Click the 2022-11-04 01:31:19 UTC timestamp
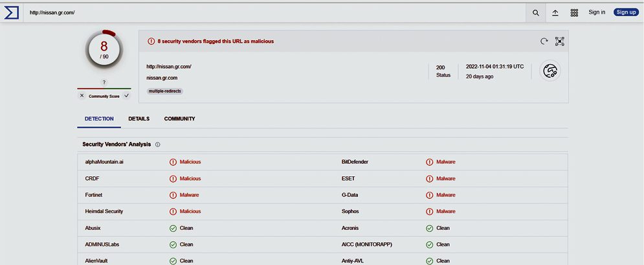The image size is (644, 265). pyautogui.click(x=494, y=67)
